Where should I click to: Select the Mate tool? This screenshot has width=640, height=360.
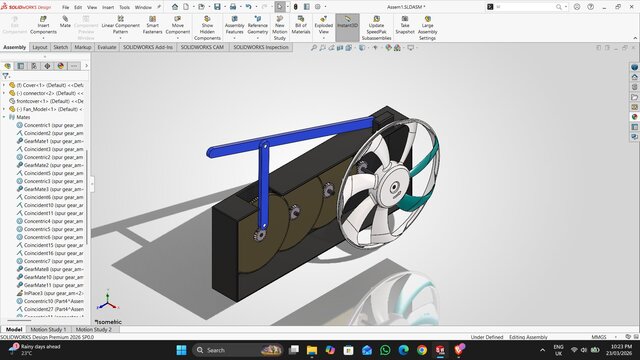(65, 22)
